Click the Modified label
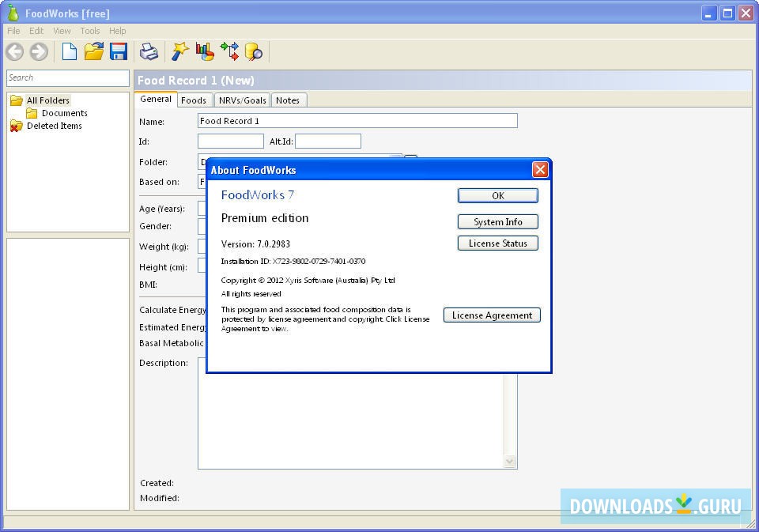This screenshot has height=532, width=759. point(159,498)
